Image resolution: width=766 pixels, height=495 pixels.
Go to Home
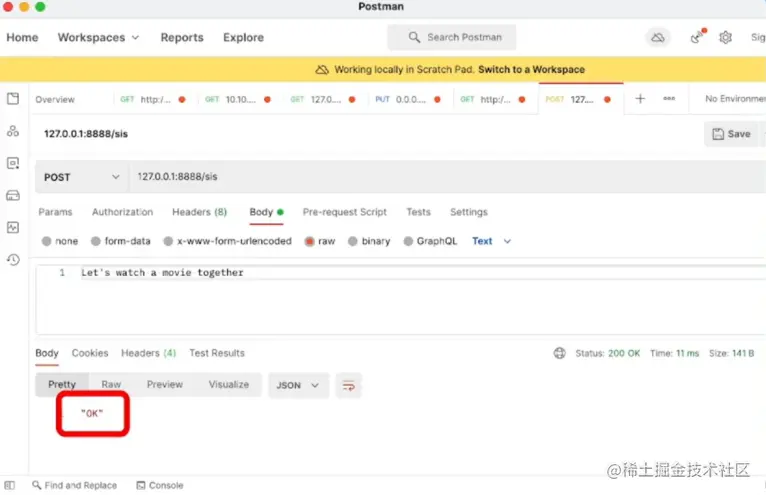(22, 38)
